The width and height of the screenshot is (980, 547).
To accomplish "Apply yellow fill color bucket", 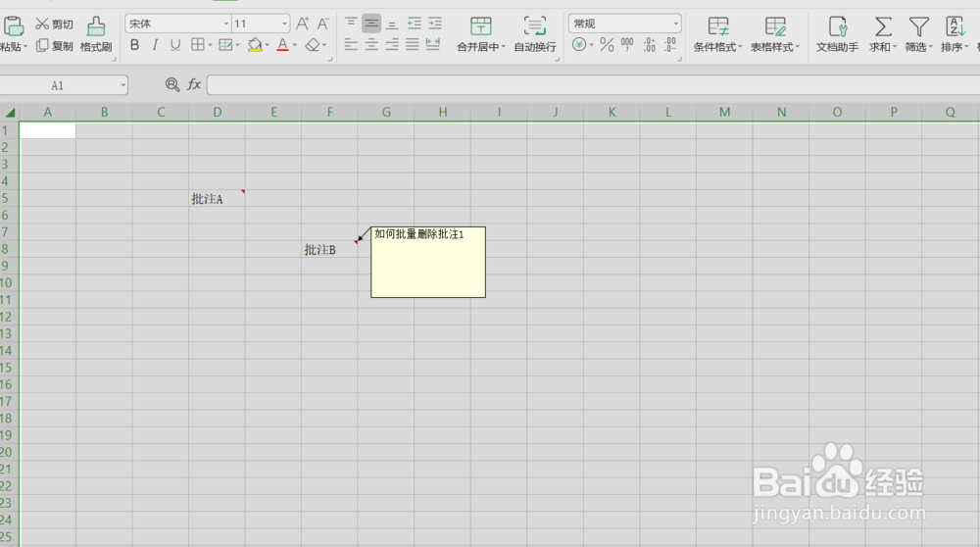I will click(255, 44).
